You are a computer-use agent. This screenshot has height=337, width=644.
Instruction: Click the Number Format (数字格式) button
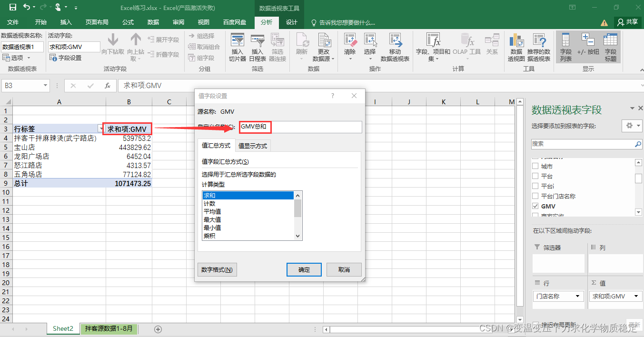click(217, 269)
